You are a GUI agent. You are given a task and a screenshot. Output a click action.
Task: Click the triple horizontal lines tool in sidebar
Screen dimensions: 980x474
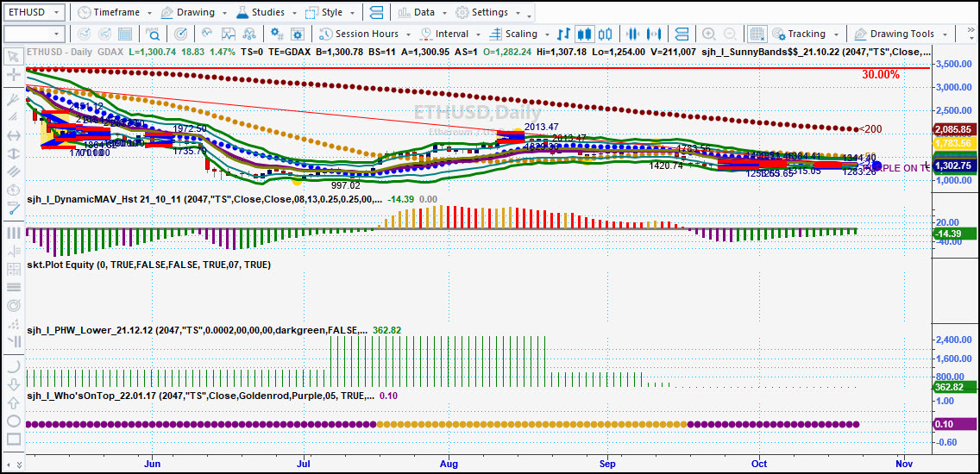pyautogui.click(x=13, y=287)
